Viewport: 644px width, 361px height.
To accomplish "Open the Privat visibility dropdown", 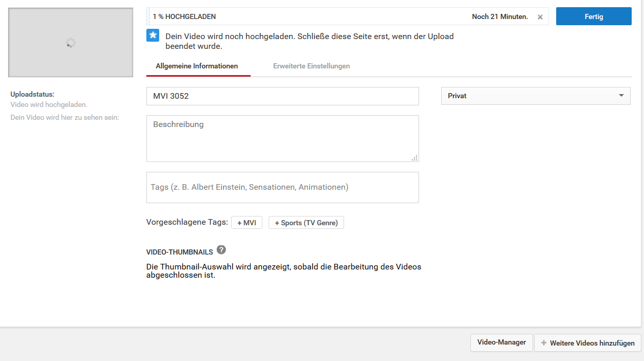I will coord(535,96).
